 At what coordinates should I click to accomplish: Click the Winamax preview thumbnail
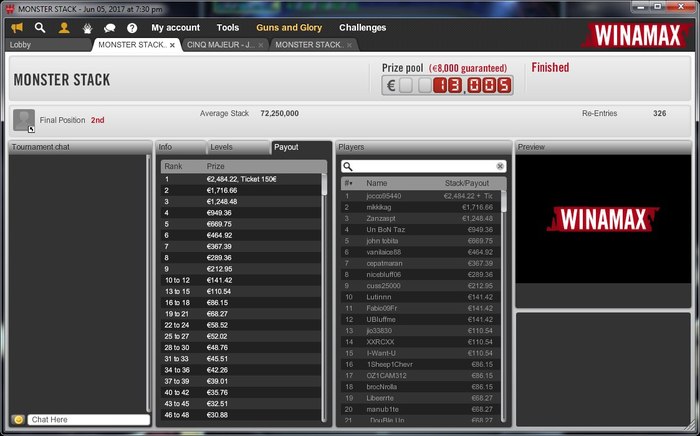tap(603, 219)
